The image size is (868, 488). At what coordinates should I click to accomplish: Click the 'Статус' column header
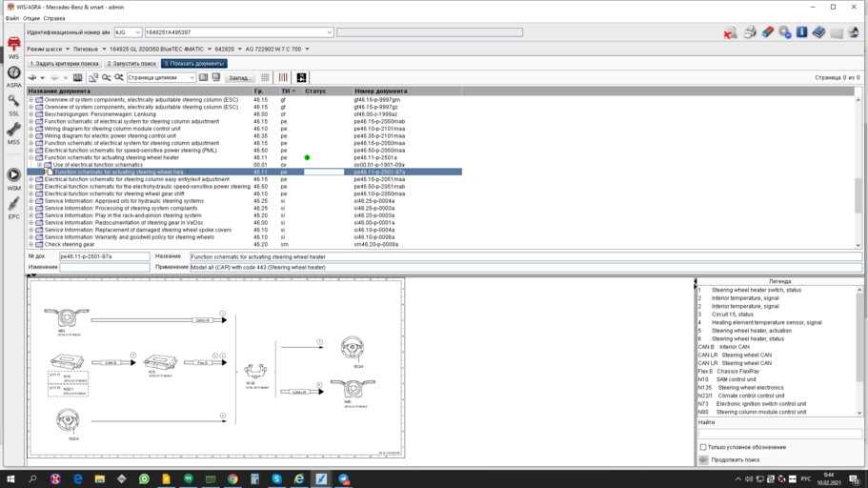click(329, 91)
